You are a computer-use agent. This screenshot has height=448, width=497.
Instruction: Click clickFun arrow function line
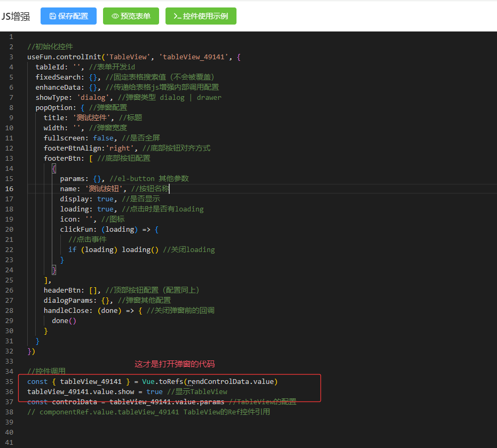pos(109,229)
